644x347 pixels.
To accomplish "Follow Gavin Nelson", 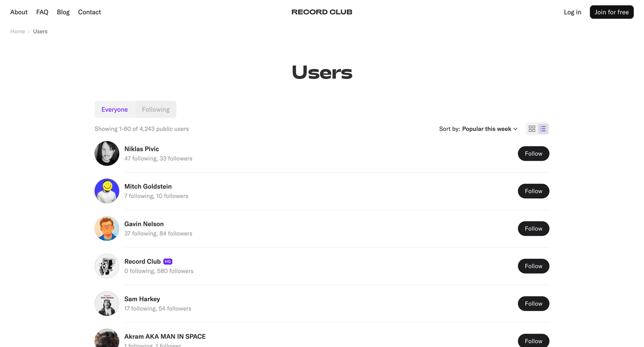I will [533, 228].
